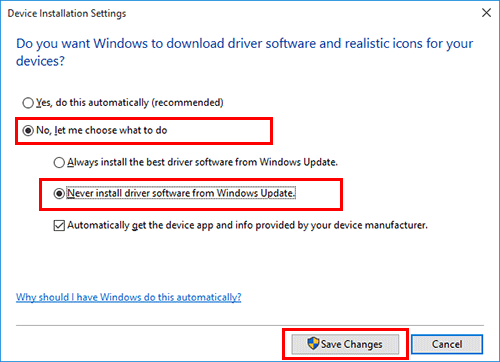Select the "Always install the best driver" radio button
Viewport: 500px width, 362px height.
pos(59,162)
